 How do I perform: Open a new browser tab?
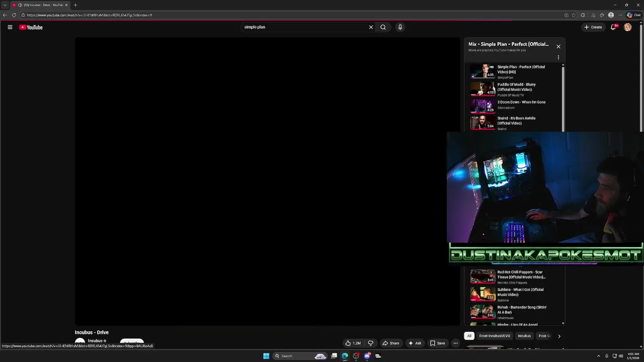(x=75, y=5)
